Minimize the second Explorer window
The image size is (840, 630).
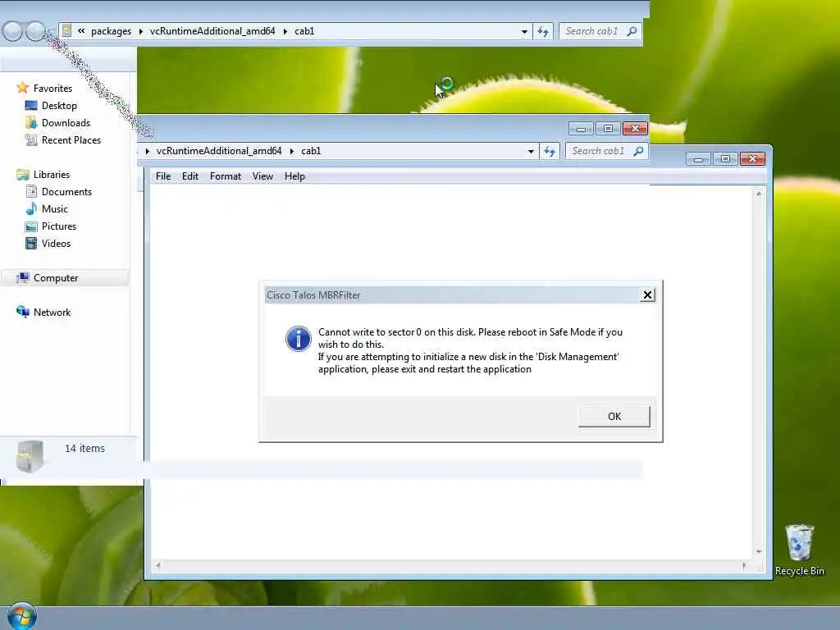(581, 129)
